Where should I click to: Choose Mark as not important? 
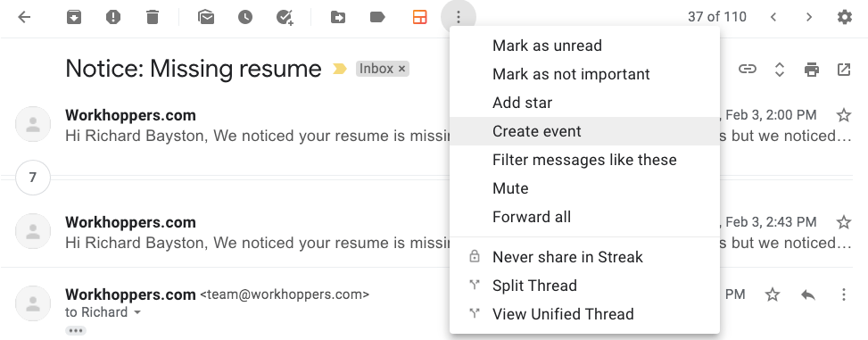click(584, 74)
